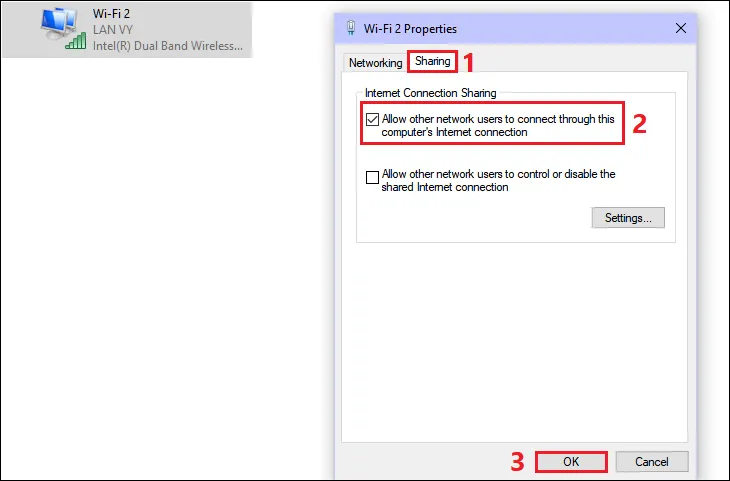Viewport: 730px width, 481px height.
Task: Enable the control or disable shared connection checkbox
Action: point(372,177)
